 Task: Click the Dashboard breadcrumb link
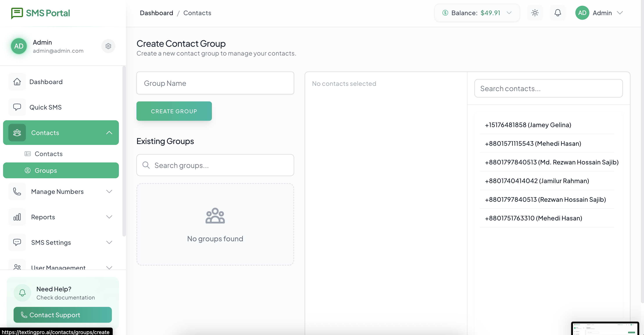pos(156,13)
